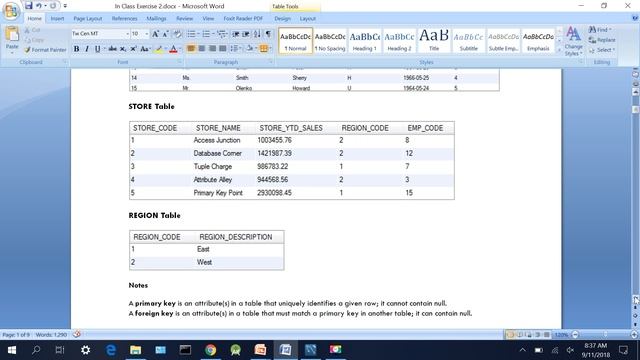Apply strikethrough formatting
Screen dimensions: 640x360
pyautogui.click(x=112, y=49)
